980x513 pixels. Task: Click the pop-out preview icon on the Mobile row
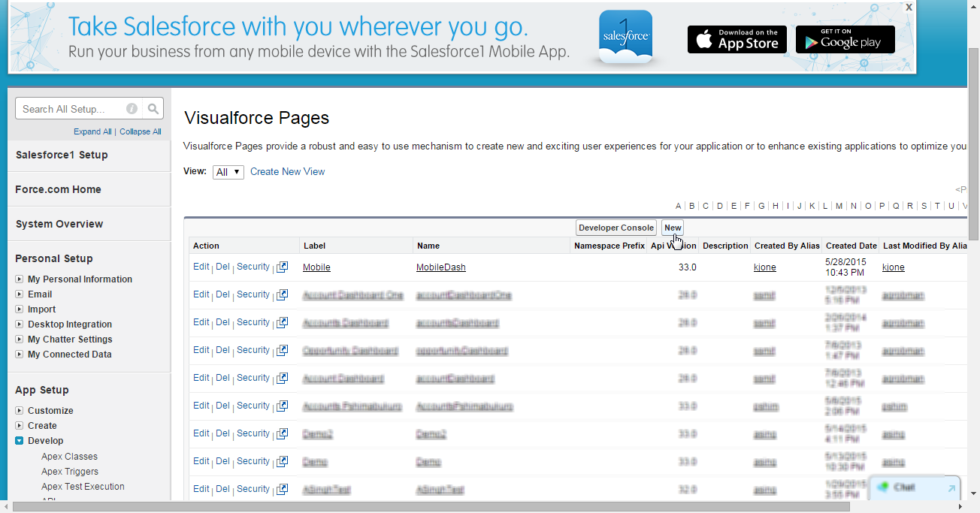[282, 266]
